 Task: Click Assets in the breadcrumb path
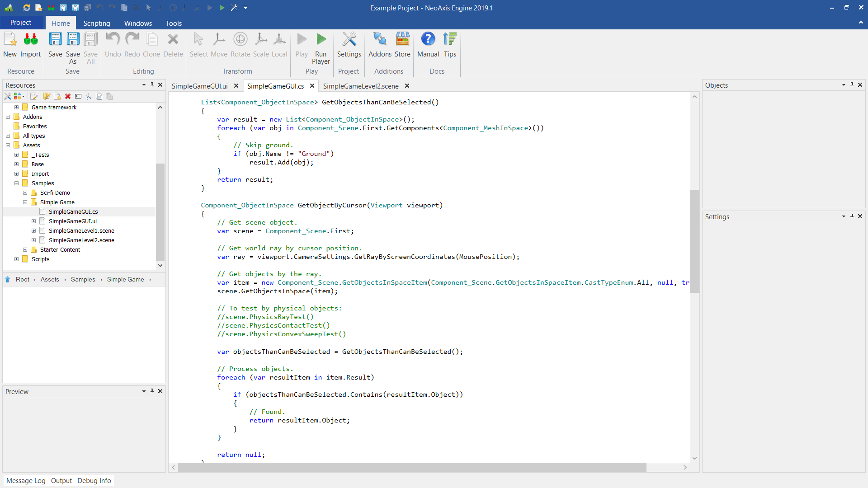[50, 279]
